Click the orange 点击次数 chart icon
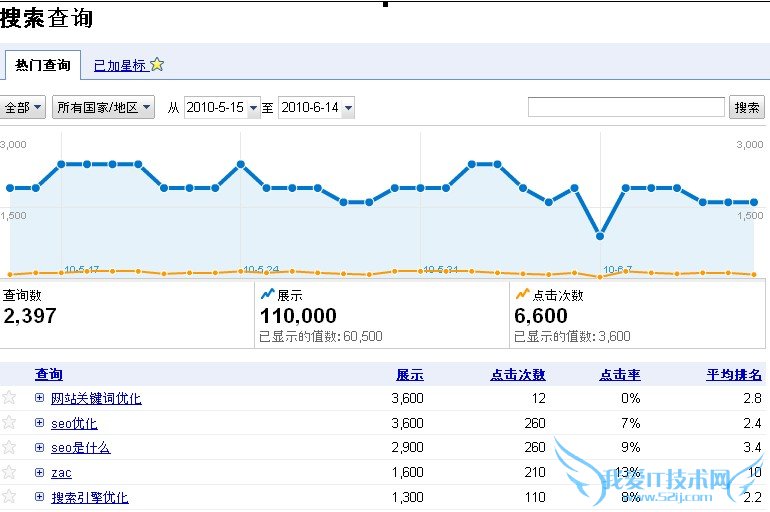 pyautogui.click(x=521, y=295)
